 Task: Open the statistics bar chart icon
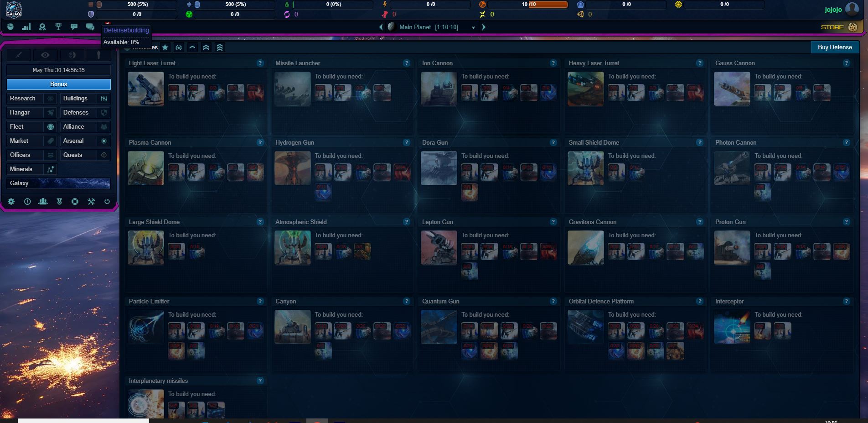[26, 27]
